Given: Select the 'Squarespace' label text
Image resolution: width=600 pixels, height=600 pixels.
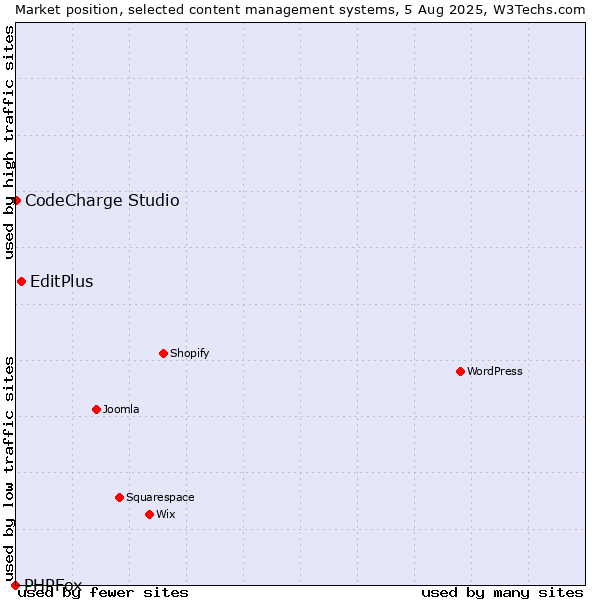Looking at the screenshot, I should click(160, 497).
